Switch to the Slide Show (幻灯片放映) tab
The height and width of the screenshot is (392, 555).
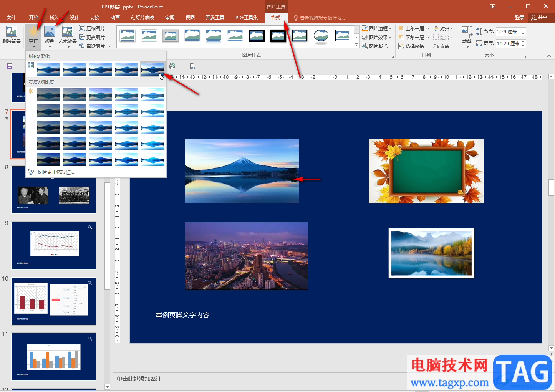click(142, 18)
